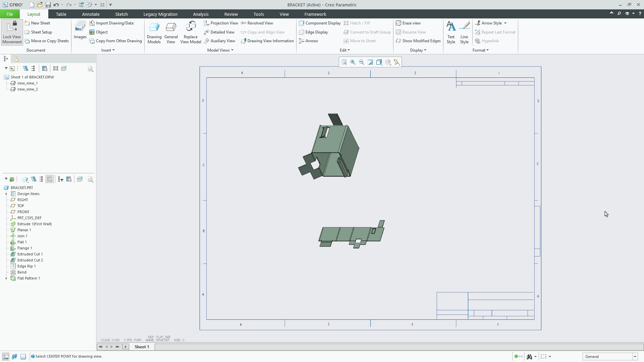The width and height of the screenshot is (644, 362).
Task: Click Move or Copy Sheets
Action: tap(47, 41)
